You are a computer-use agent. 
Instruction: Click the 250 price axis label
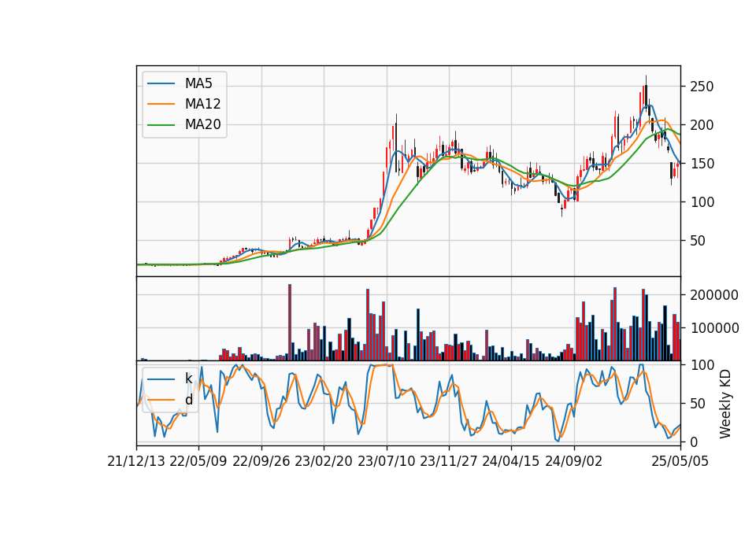[702, 87]
